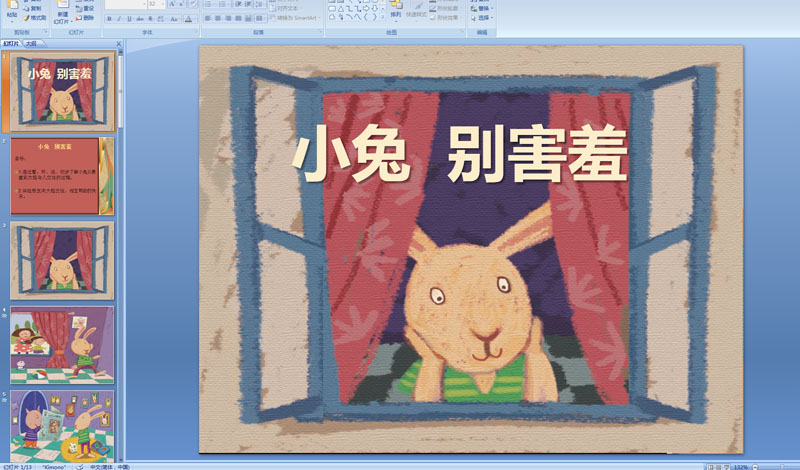800x470 pixels.
Task: Open the Clipboard group dialog launcher
Action: pyautogui.click(x=46, y=32)
